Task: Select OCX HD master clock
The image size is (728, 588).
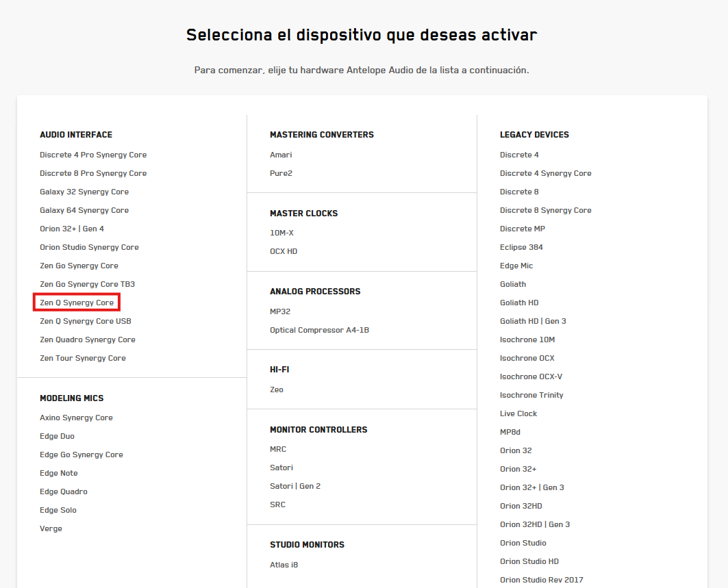Action: click(x=284, y=251)
